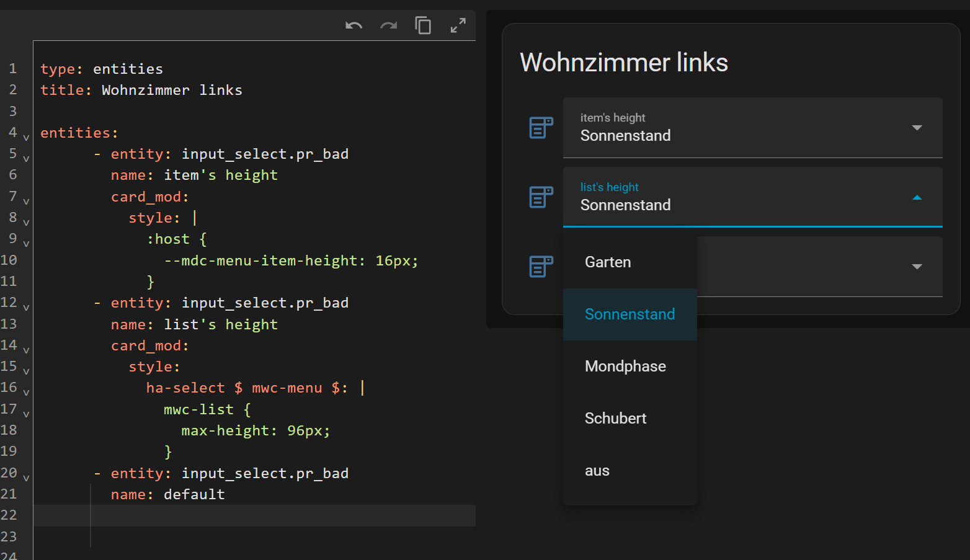
Task: Click the input select icon beside item's height
Action: pos(541,128)
